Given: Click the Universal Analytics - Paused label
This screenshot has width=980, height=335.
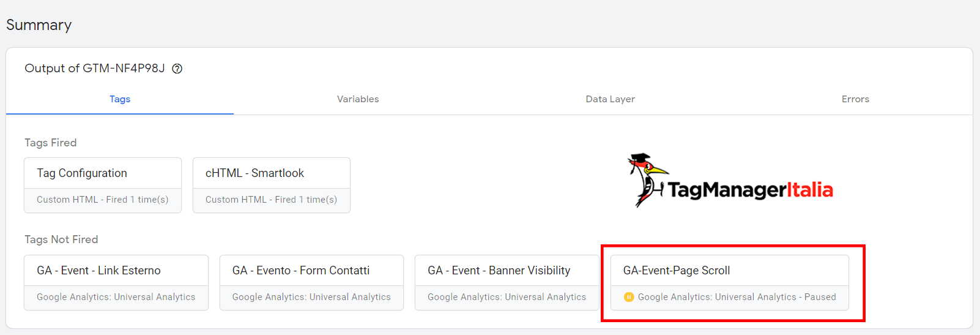Looking at the screenshot, I should 737,297.
